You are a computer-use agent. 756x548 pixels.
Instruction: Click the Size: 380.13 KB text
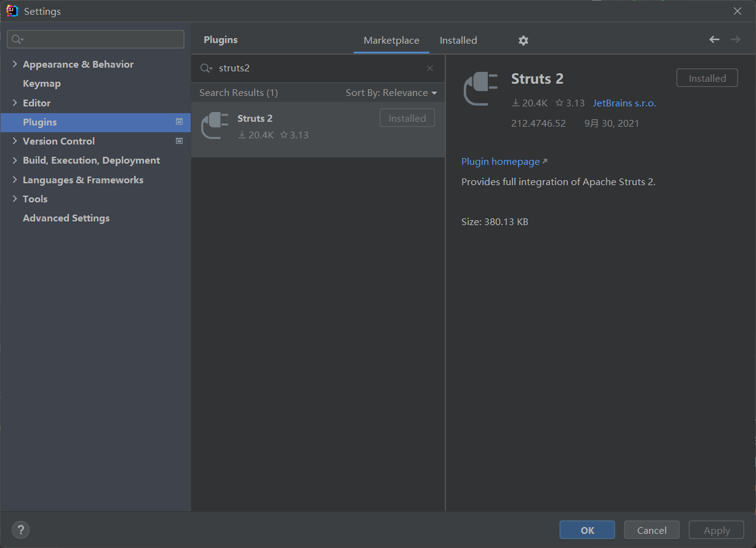tap(495, 222)
